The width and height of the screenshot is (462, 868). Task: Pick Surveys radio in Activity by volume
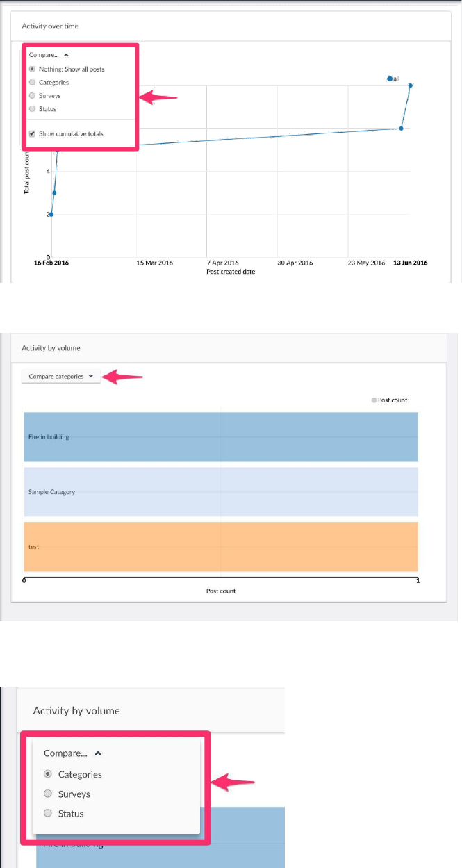point(48,794)
